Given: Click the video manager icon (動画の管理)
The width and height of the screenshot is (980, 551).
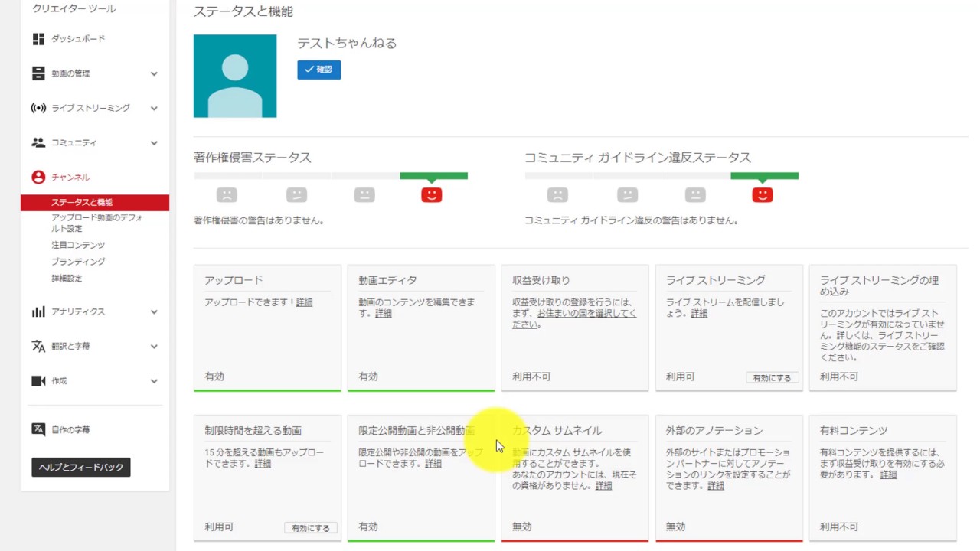Looking at the screenshot, I should (38, 73).
